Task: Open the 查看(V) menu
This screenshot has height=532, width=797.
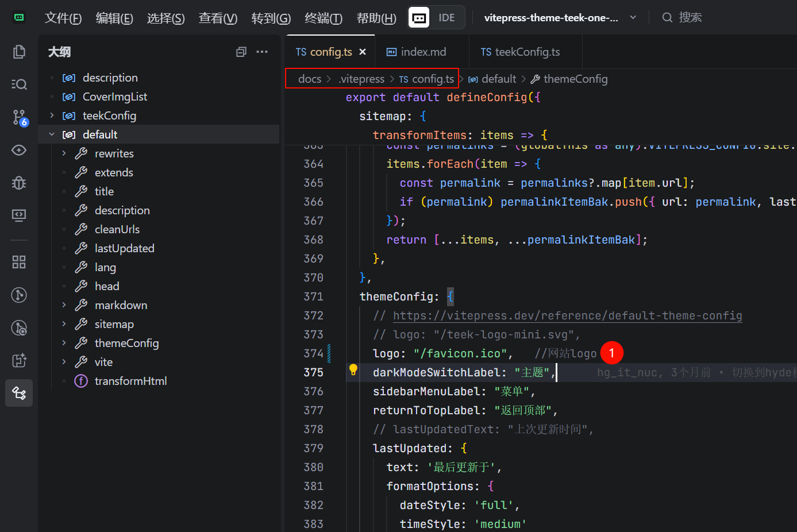Action: coord(218,18)
